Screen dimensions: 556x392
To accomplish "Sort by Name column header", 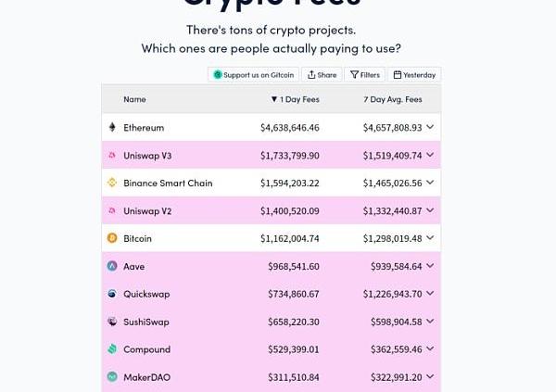I will pos(134,99).
